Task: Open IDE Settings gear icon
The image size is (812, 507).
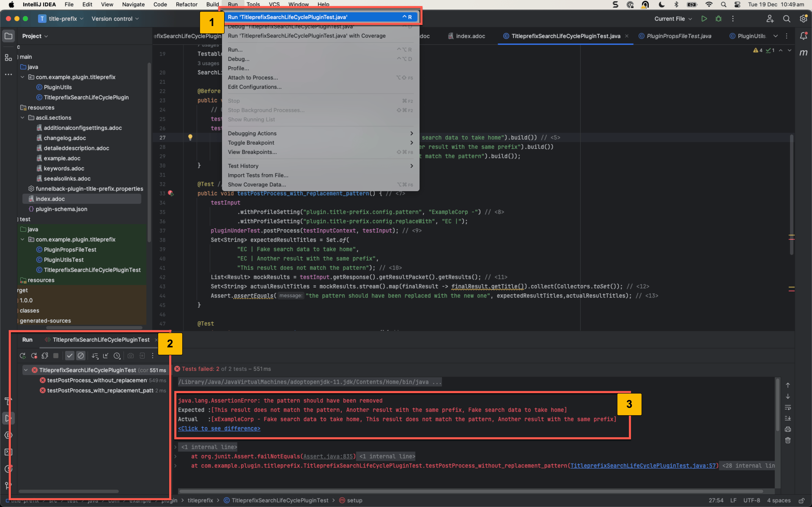Action: [803, 19]
